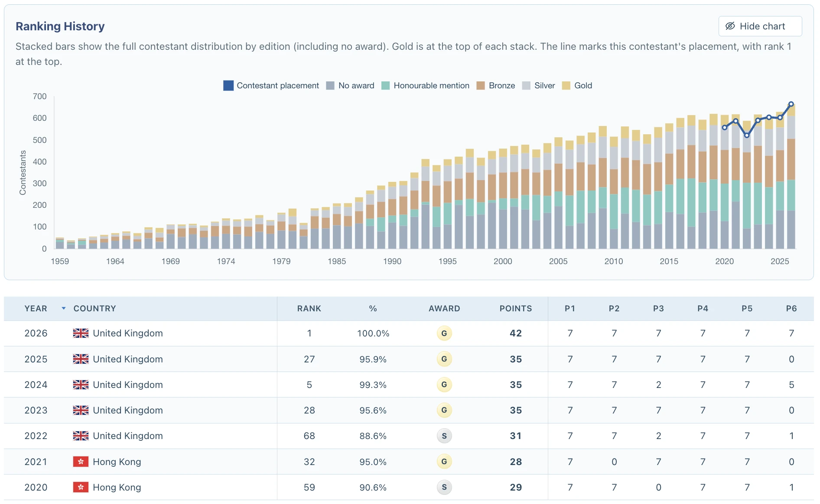Sort the table by the POINTS column
This screenshot has height=504, width=820.
pos(516,309)
